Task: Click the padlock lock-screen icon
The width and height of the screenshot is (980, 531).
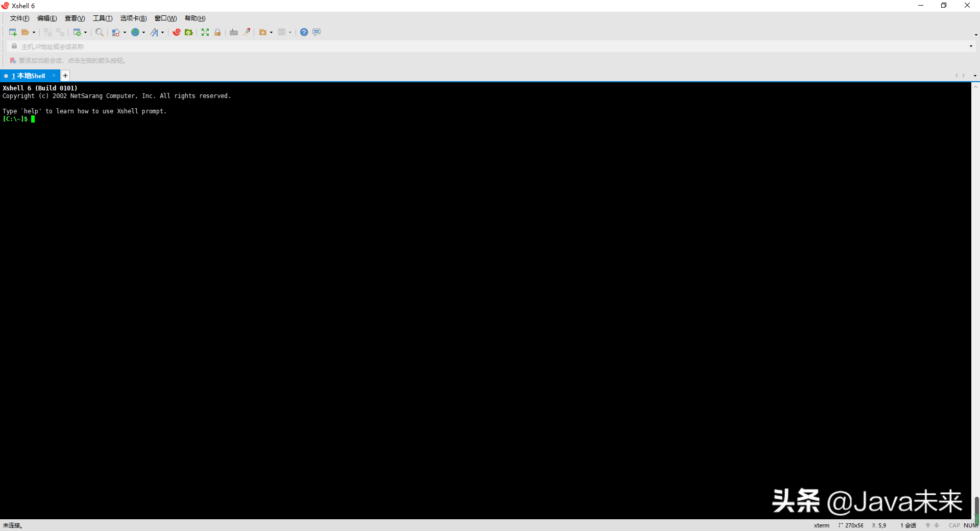Action: click(217, 32)
